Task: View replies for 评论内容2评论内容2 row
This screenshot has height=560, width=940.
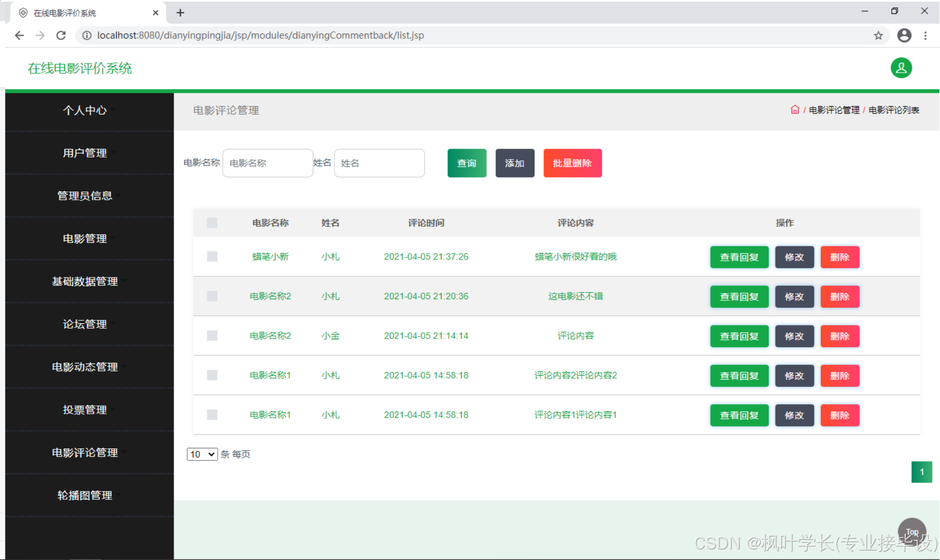Action: 739,376
